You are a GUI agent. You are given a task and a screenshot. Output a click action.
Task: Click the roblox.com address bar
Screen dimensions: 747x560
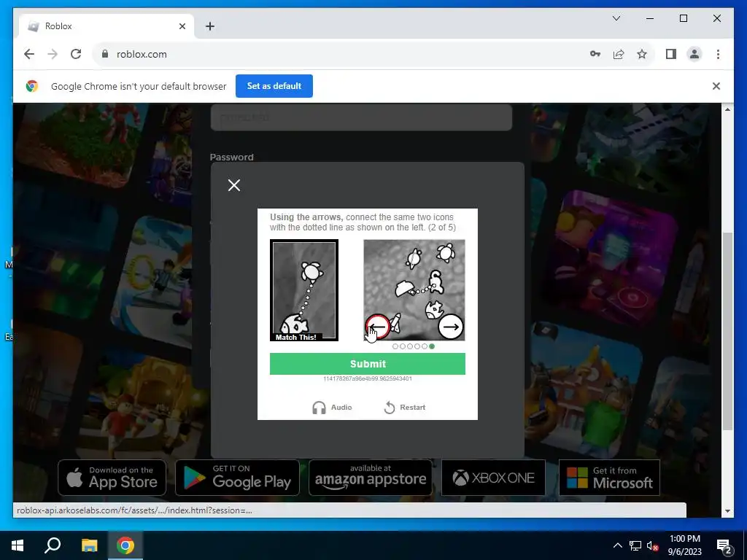(333, 54)
